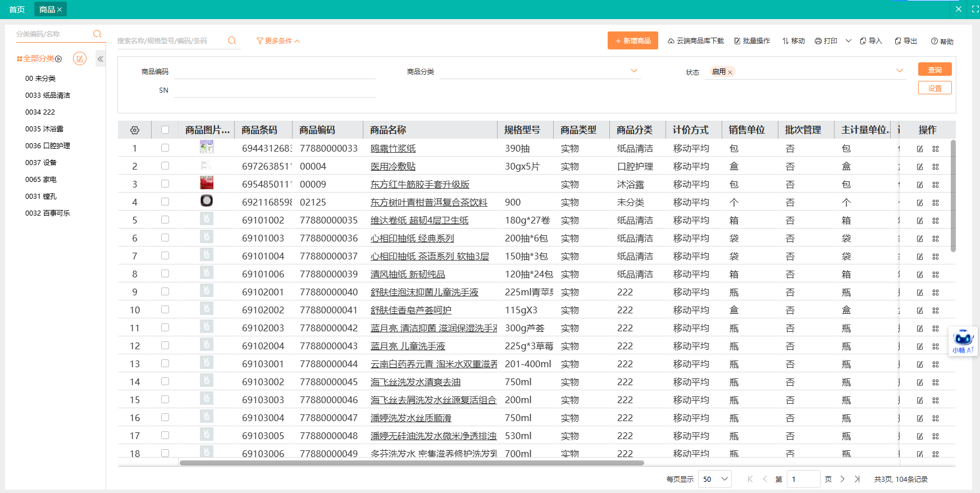Click the vertical table scrollbar
980x493 pixels.
[x=953, y=195]
